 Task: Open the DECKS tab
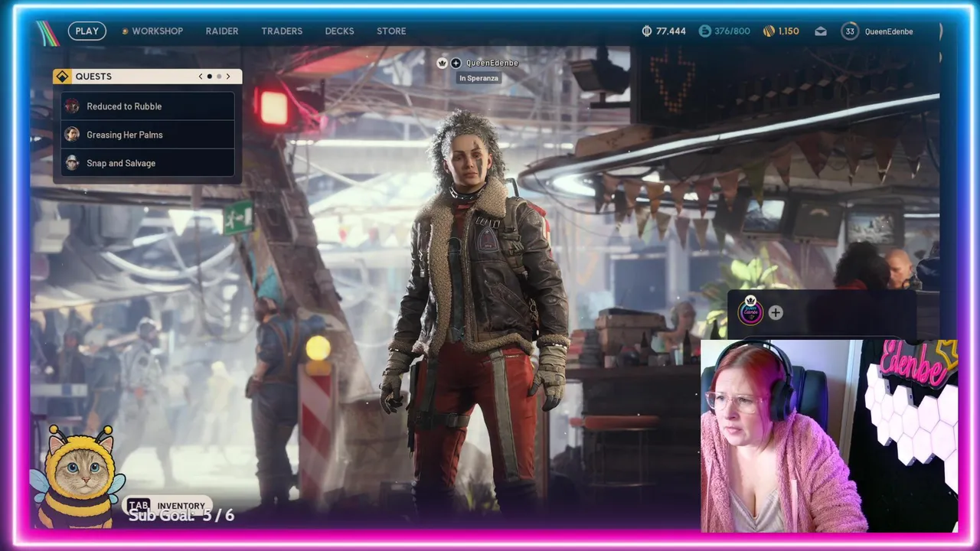click(339, 31)
